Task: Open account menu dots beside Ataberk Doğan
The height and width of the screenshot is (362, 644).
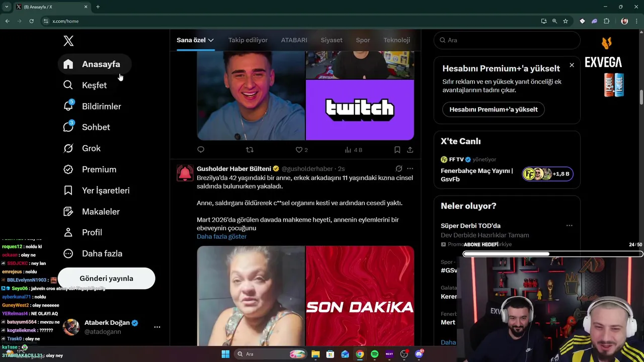Action: [x=157, y=327]
